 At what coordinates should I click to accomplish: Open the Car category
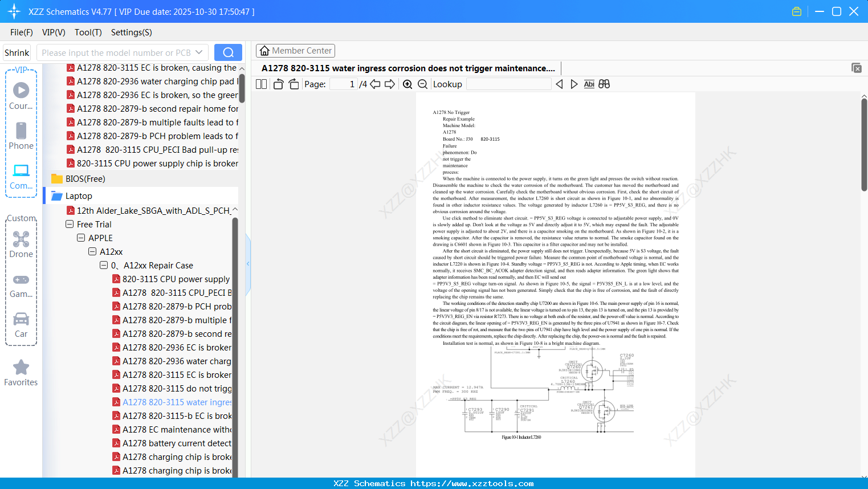pyautogui.click(x=21, y=325)
